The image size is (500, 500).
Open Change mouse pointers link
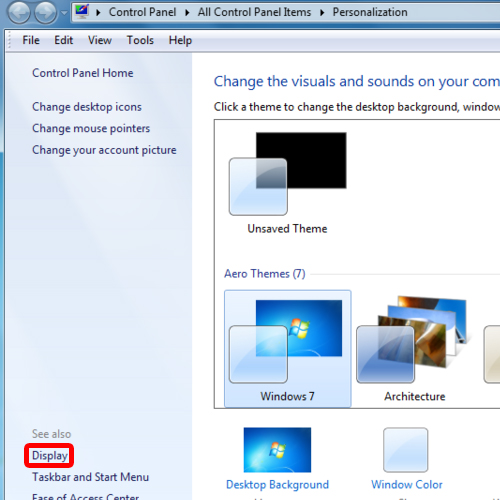tap(91, 128)
